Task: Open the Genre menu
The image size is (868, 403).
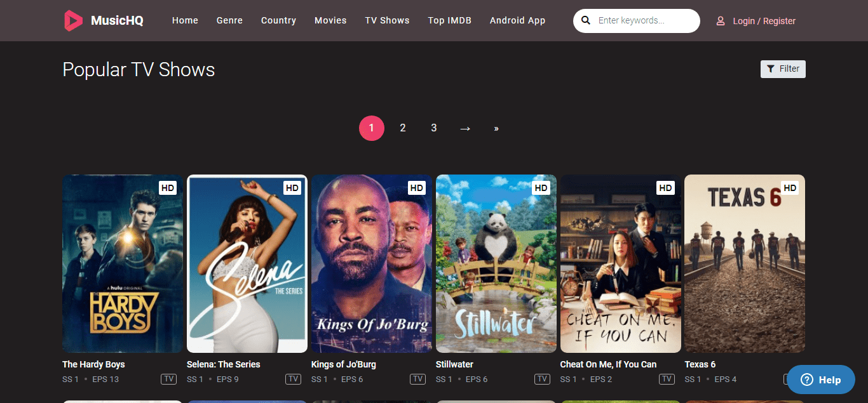Action: tap(229, 21)
